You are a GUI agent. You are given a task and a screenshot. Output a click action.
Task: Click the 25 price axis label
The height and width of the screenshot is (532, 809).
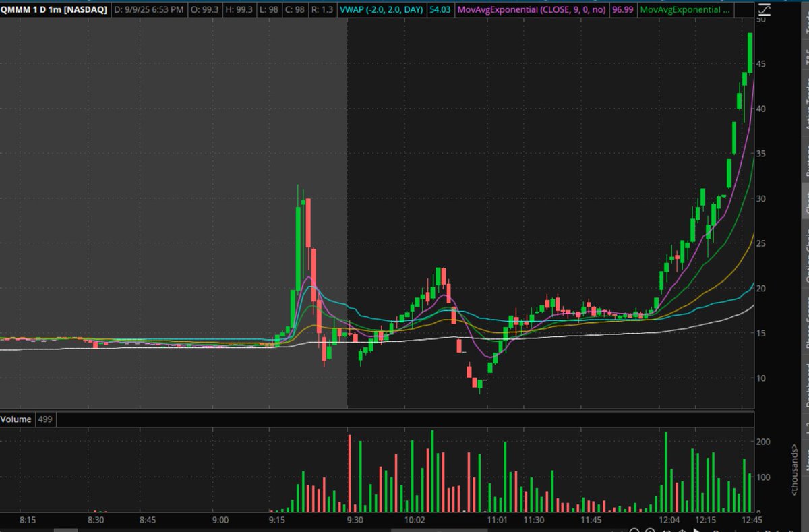tap(760, 243)
